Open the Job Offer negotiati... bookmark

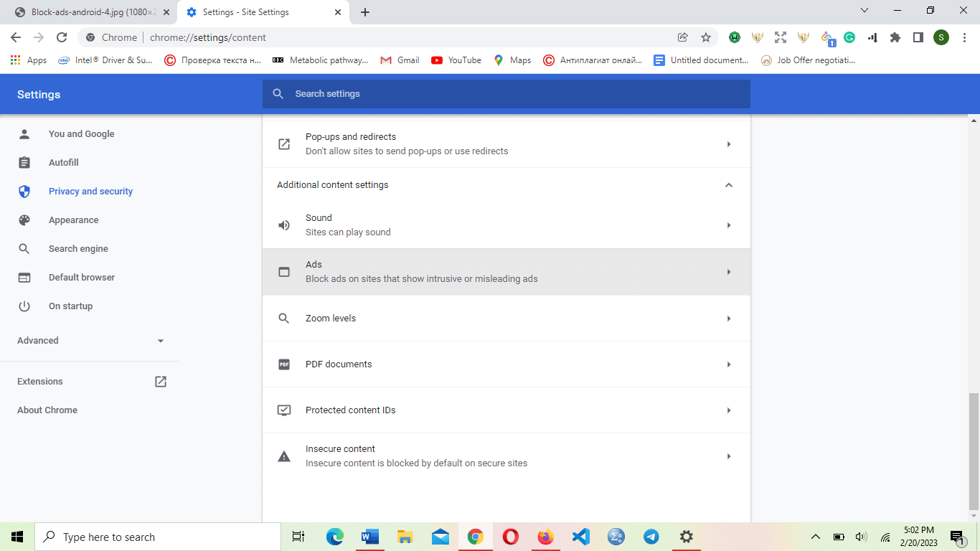click(809, 60)
